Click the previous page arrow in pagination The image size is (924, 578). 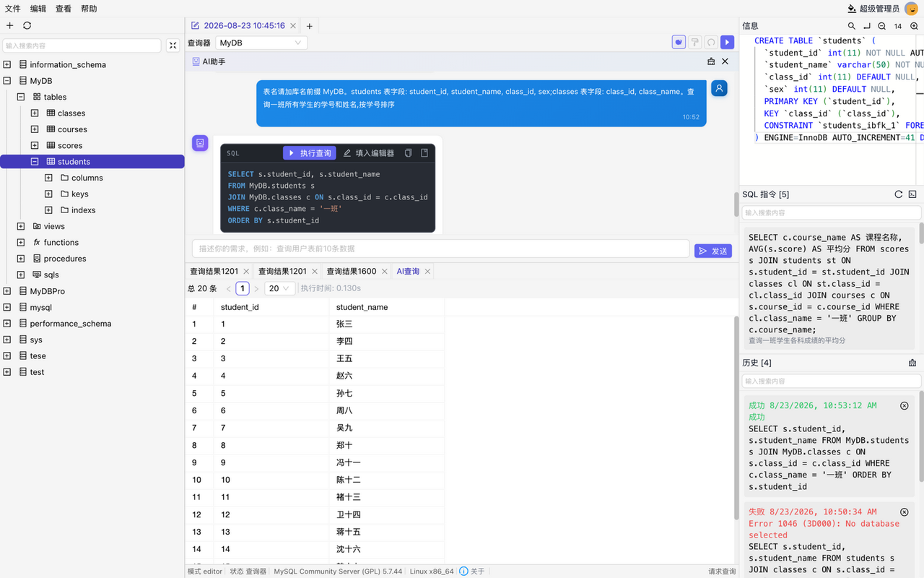click(229, 288)
